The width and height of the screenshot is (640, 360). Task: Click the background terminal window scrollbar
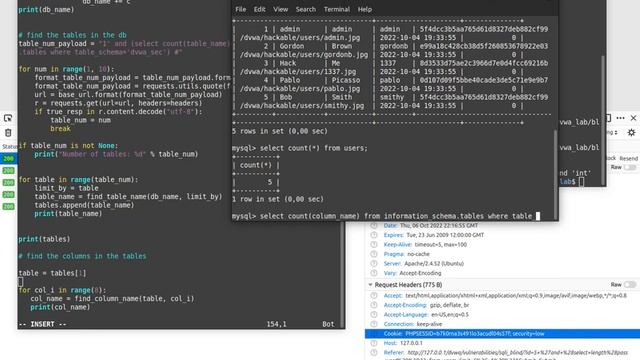pos(603,120)
